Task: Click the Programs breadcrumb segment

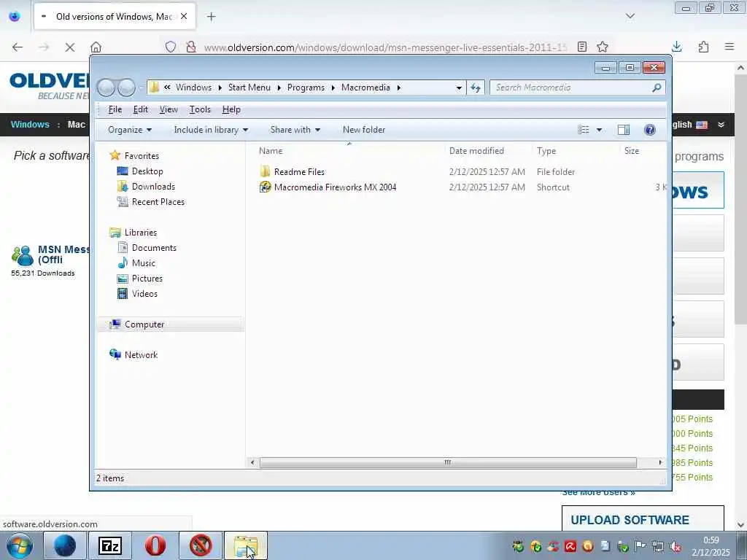Action: (306, 87)
